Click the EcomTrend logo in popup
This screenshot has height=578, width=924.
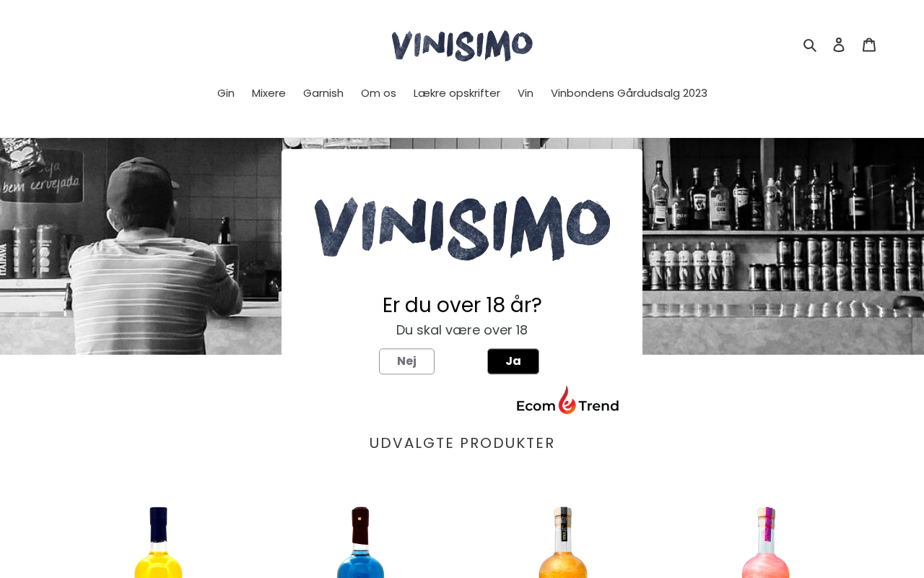pyautogui.click(x=567, y=400)
